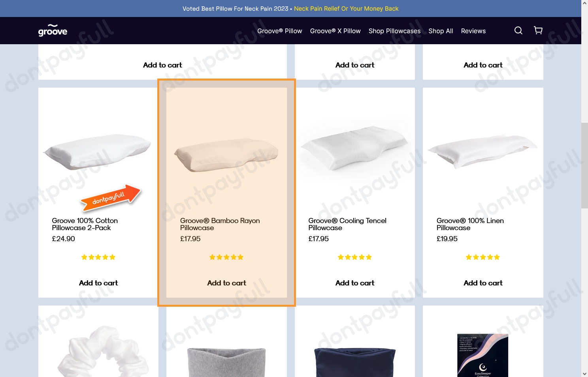588x377 pixels.
Task: Add Cotton Pillowcase 2-Pack to cart
Action: click(x=98, y=283)
